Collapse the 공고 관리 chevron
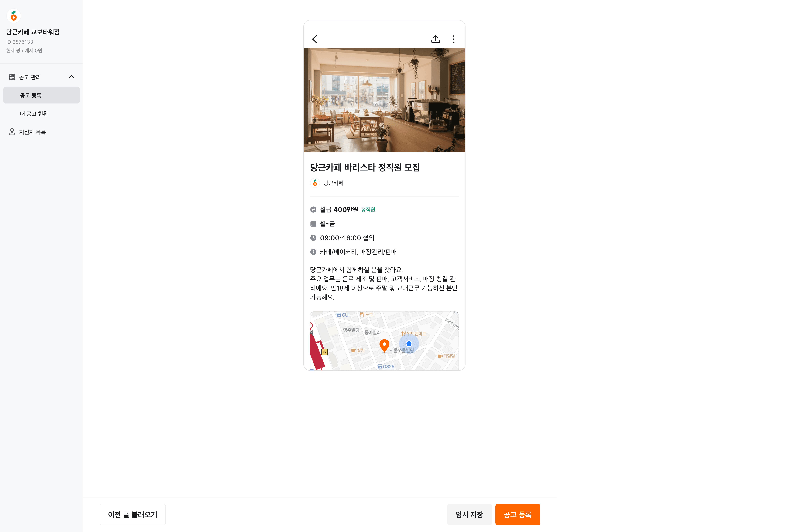Image resolution: width=798 pixels, height=532 pixels. [71, 77]
